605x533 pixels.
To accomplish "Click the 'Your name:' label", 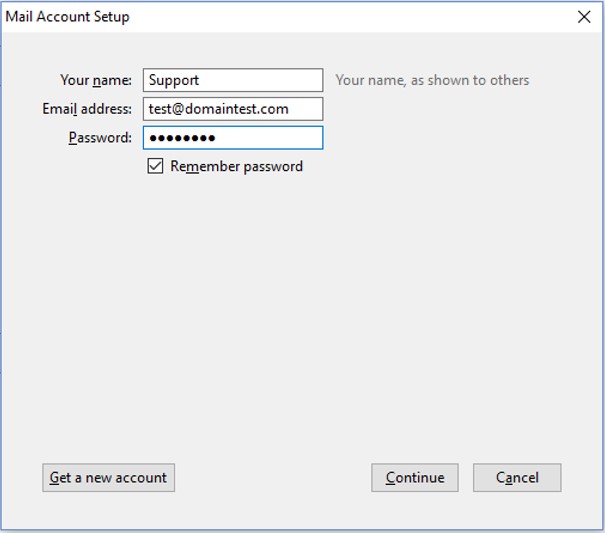I will coord(96,80).
